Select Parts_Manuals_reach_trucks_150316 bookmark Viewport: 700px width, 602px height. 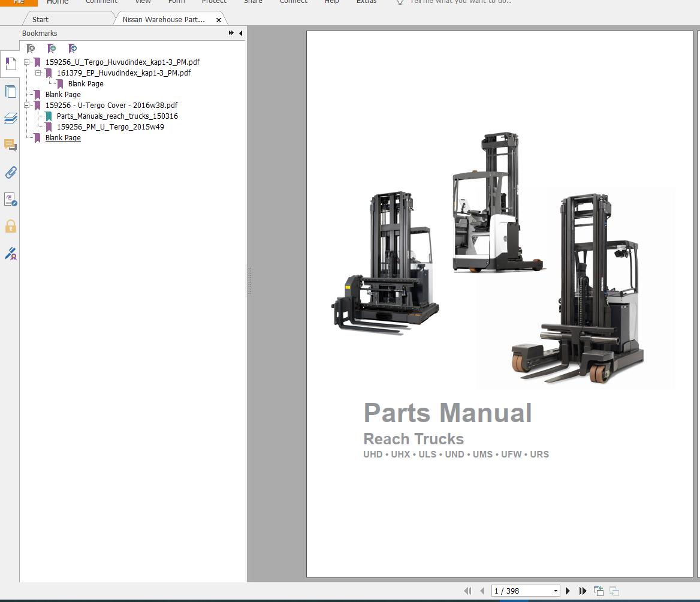[x=117, y=116]
